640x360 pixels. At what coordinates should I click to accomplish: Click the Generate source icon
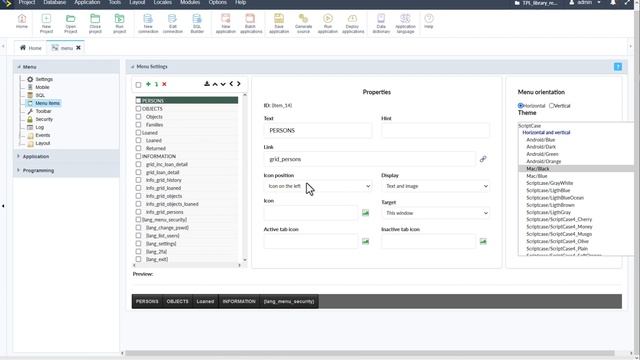click(x=303, y=24)
